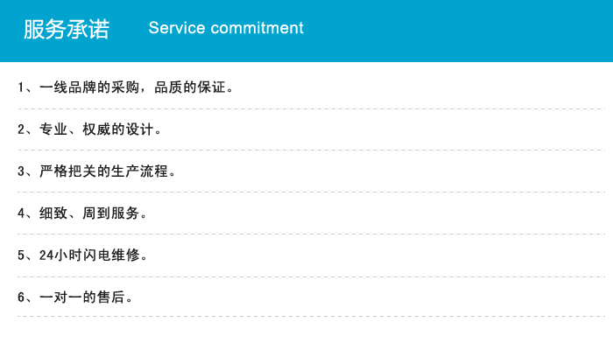Select the 闪电维修 text
This screenshot has width=613, height=364.
(111, 255)
